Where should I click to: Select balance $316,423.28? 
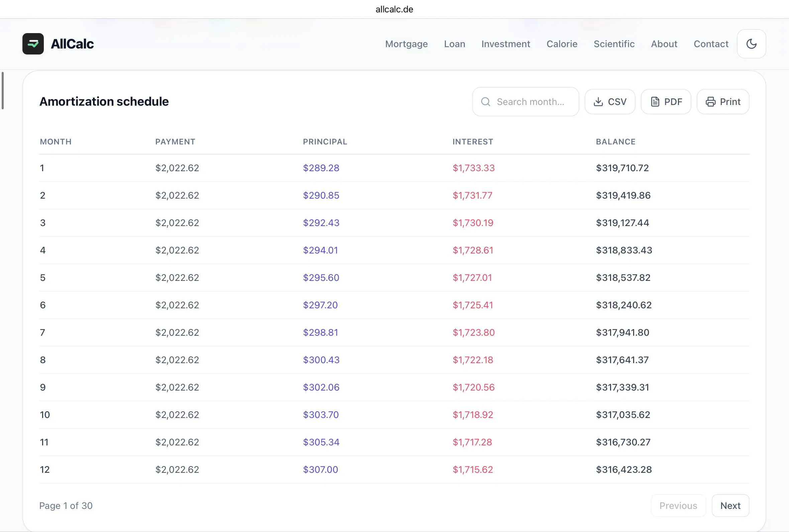[x=624, y=470]
